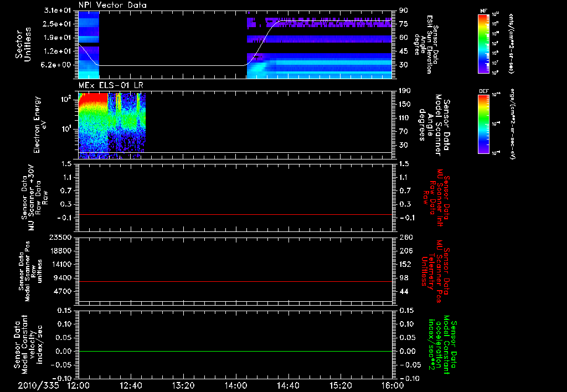Click the 'Electron Energy eV' axis title

40,125
